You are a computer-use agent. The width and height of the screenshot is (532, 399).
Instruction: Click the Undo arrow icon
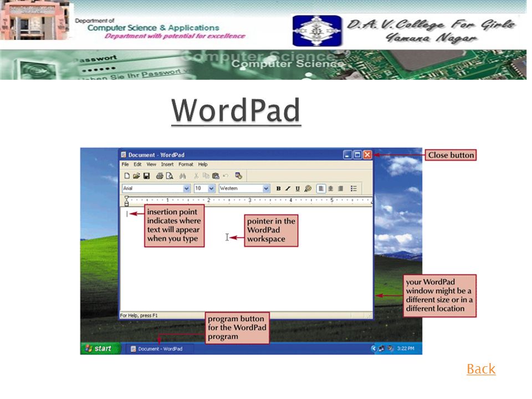coord(226,176)
